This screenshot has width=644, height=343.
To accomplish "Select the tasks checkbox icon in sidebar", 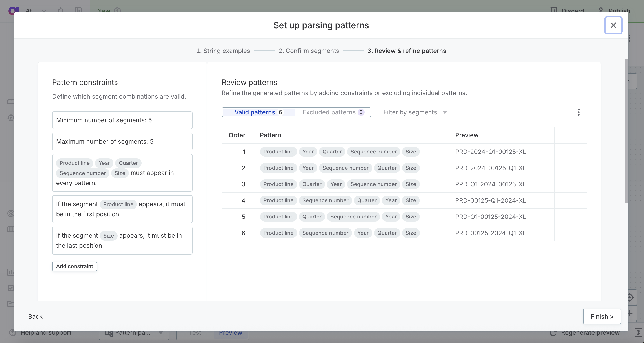I will (11, 288).
